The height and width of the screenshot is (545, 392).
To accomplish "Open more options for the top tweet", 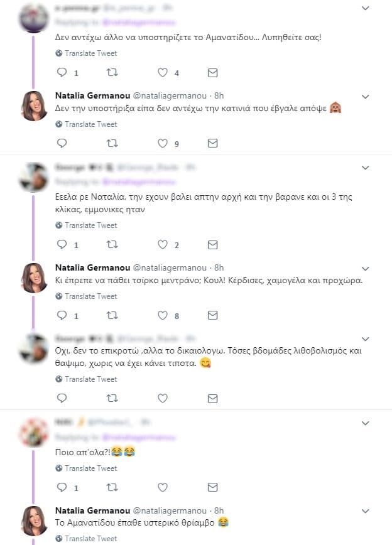I will (x=366, y=8).
